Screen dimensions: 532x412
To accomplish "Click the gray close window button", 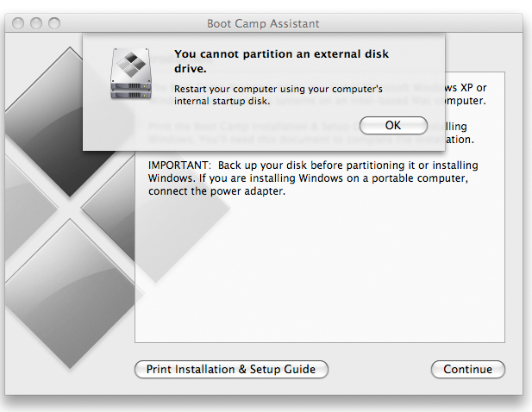I will tap(18, 23).
